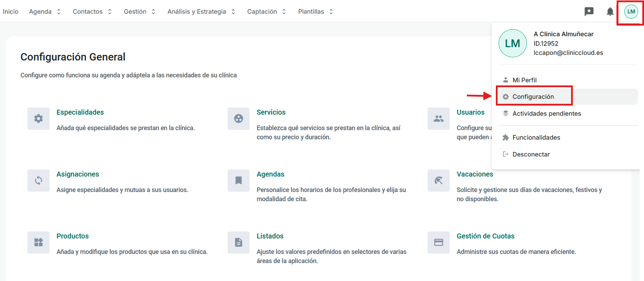Click the Productos widgets icon
644x281 pixels.
(38, 242)
